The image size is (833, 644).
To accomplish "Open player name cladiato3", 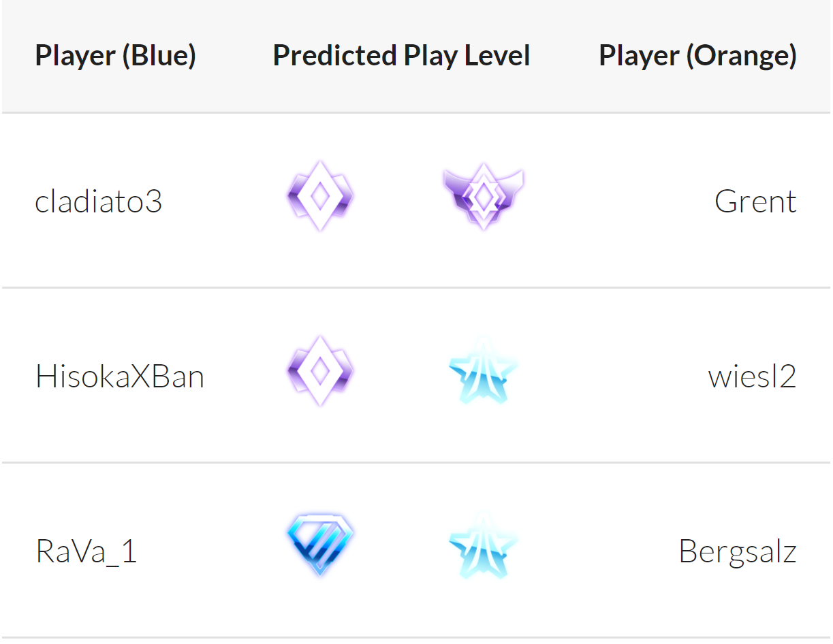I will point(99,202).
